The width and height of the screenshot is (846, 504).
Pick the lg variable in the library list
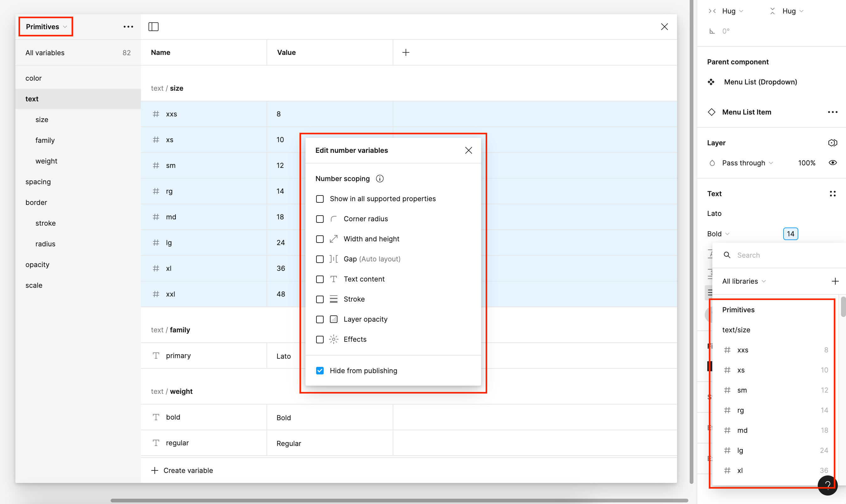tap(775, 450)
